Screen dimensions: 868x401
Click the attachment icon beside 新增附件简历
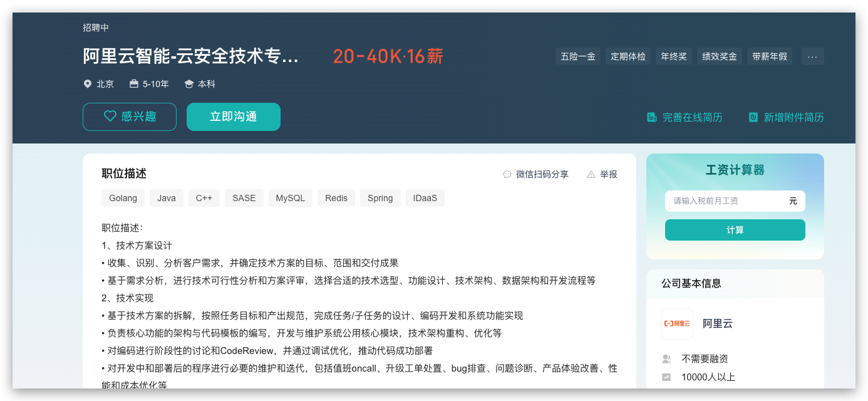tap(753, 117)
